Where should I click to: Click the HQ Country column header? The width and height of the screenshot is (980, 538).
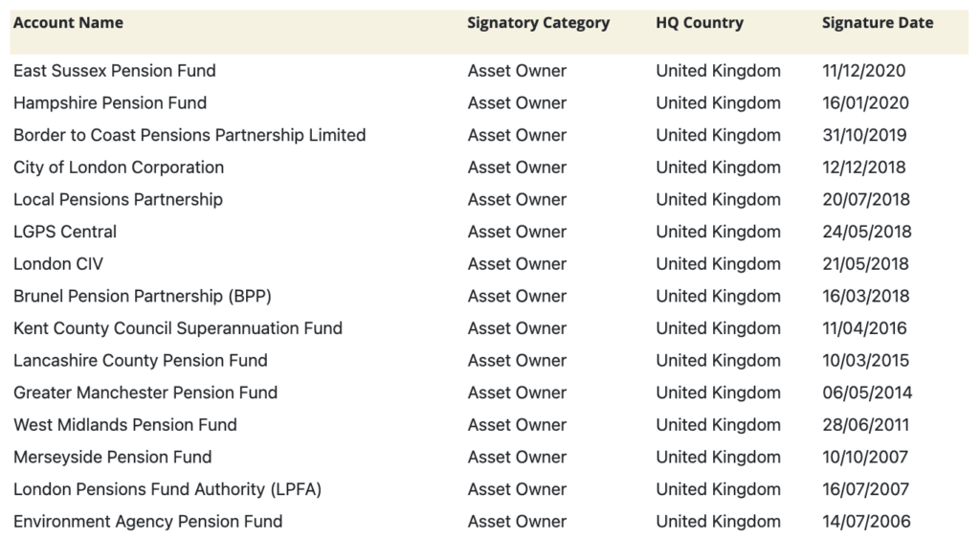click(700, 23)
